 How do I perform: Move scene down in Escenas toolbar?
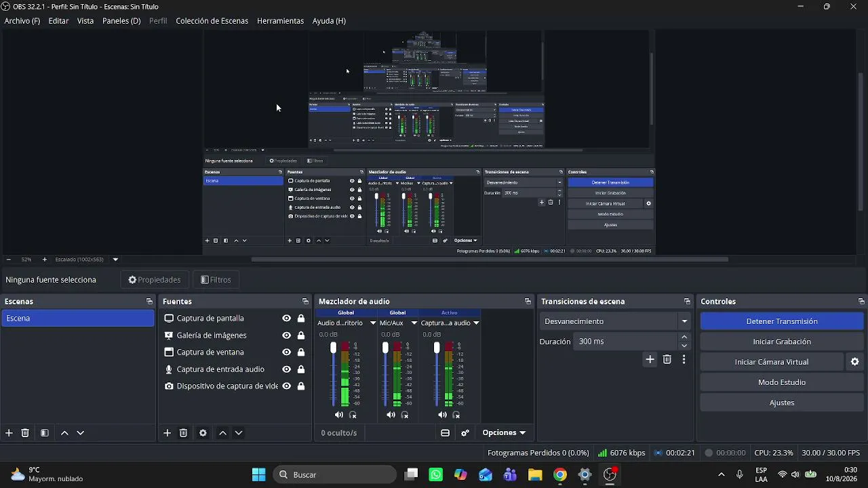pos(80,433)
